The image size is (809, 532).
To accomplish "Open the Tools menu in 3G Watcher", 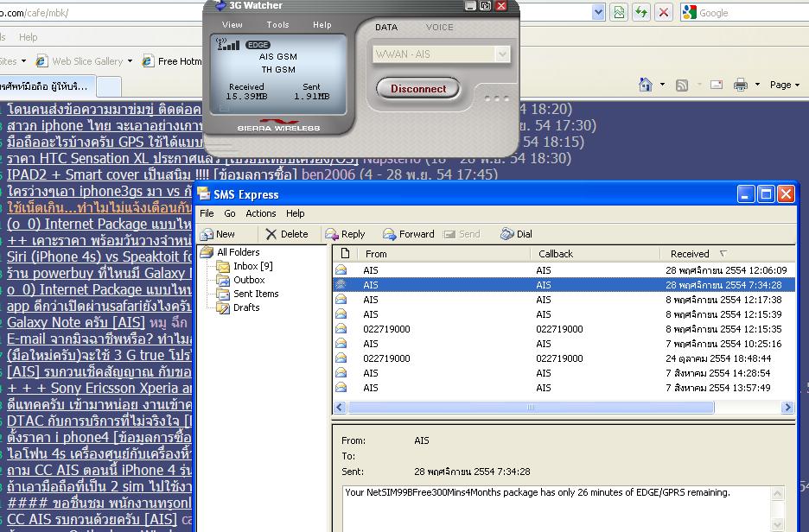I will click(277, 25).
